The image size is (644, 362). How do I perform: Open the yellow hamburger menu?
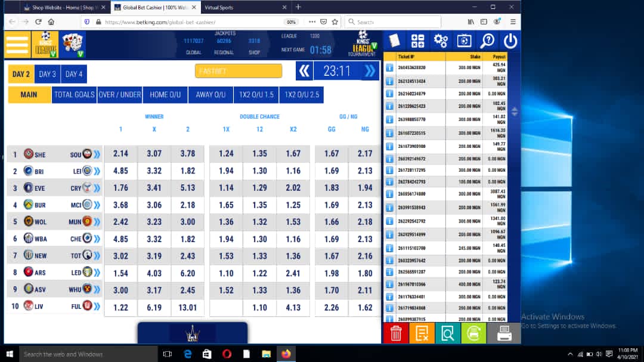[17, 44]
